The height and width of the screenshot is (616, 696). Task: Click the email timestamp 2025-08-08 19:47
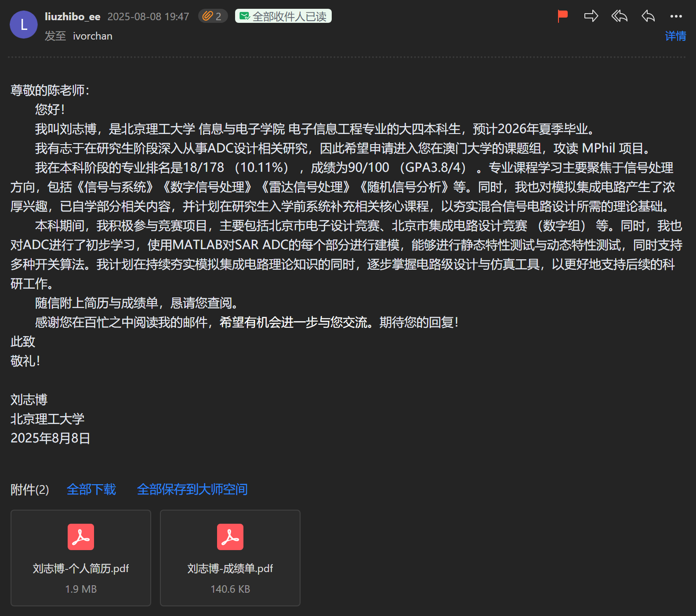point(148,17)
